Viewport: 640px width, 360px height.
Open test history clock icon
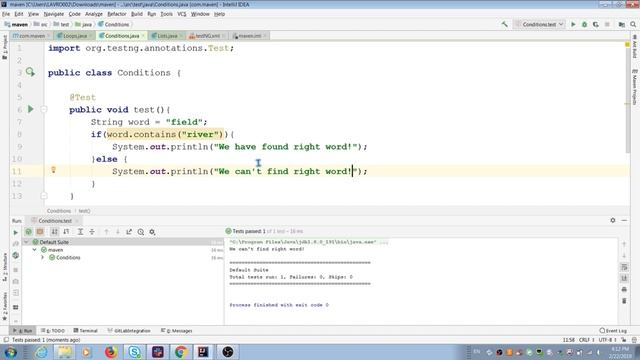[x=141, y=232]
